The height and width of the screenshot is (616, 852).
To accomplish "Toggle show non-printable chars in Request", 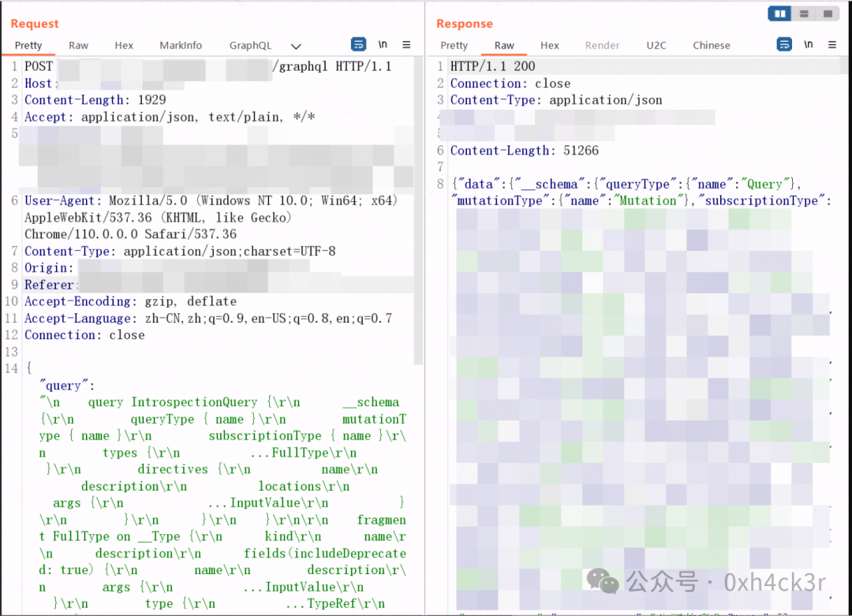I will 383,44.
